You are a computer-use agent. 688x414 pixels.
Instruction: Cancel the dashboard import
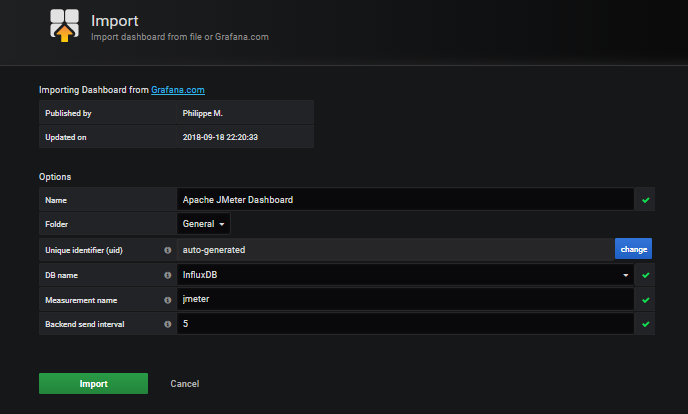185,384
